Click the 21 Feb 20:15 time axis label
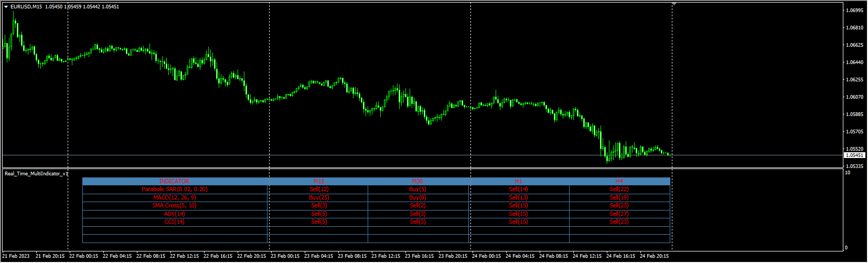Screen dimensions: 868x263 (x=50, y=256)
